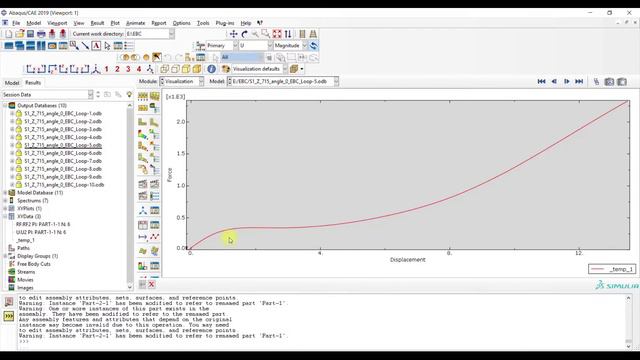The width and height of the screenshot is (640, 360).
Task: Click the _temp_1 plot legend
Action: point(612,269)
